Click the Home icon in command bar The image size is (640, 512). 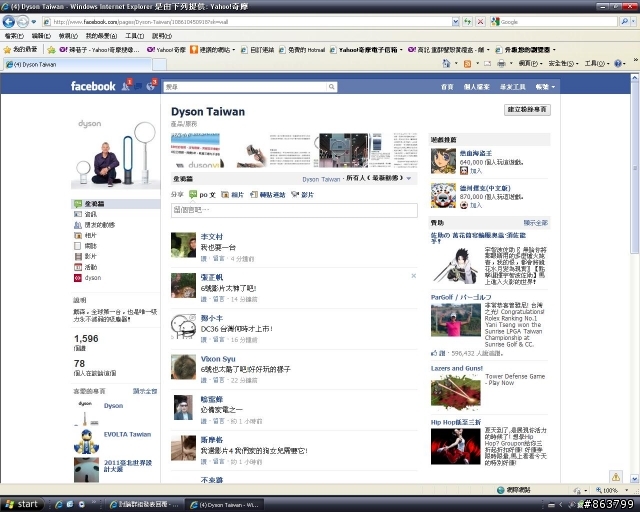pos(446,63)
